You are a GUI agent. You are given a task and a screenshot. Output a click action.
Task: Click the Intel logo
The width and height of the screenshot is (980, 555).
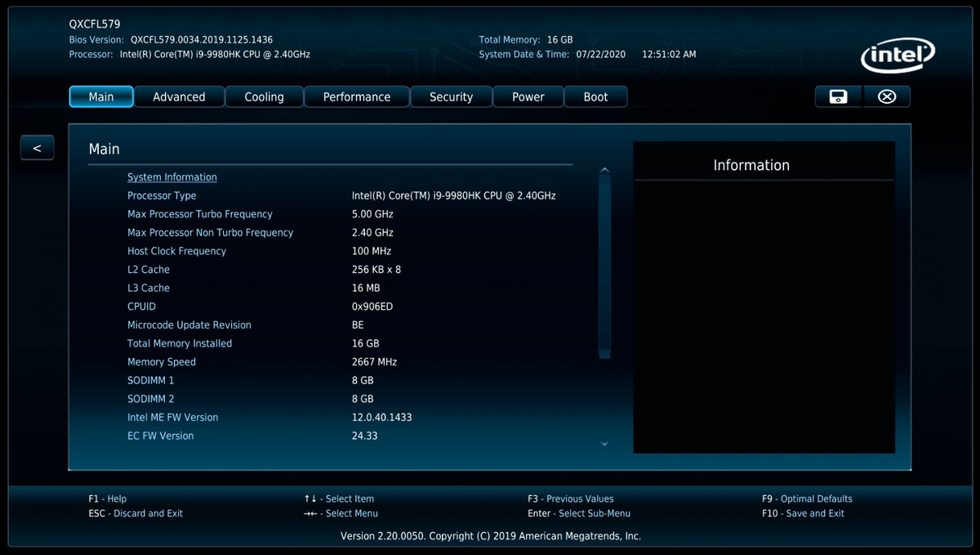click(898, 56)
